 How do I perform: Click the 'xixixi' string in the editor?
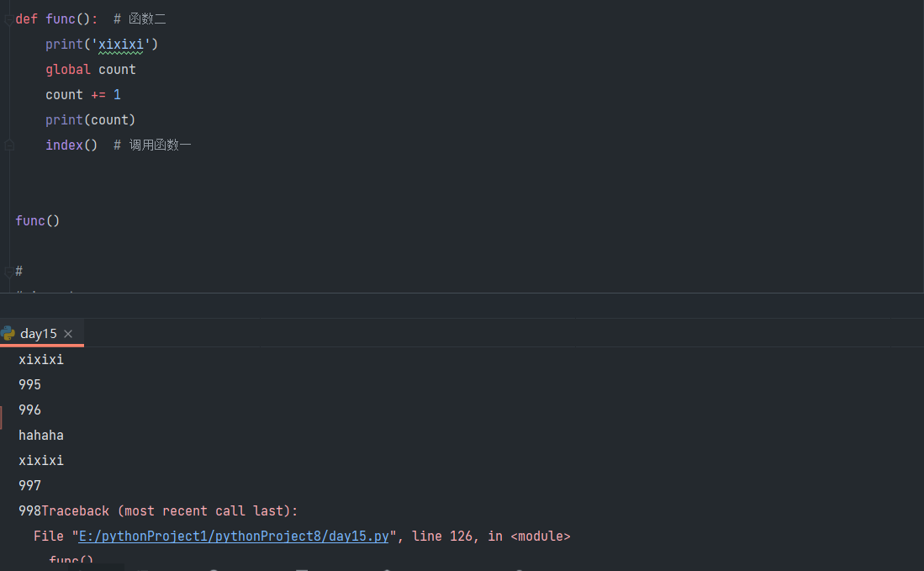(121, 44)
